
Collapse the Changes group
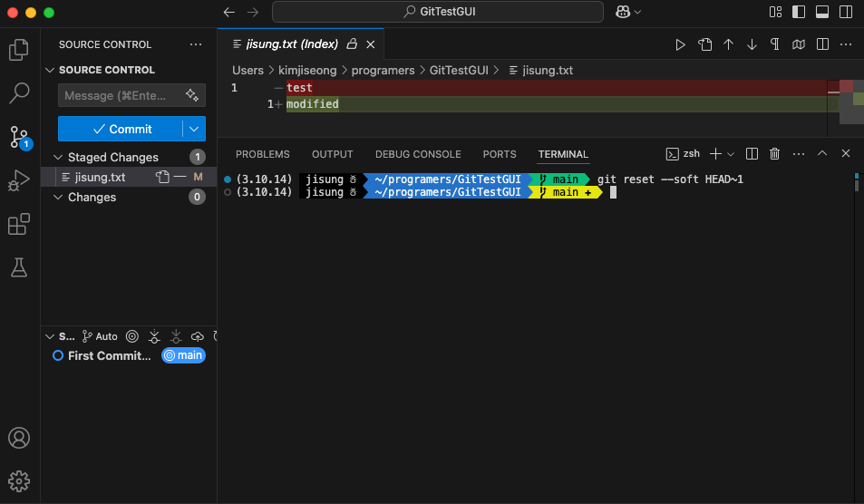(x=58, y=198)
